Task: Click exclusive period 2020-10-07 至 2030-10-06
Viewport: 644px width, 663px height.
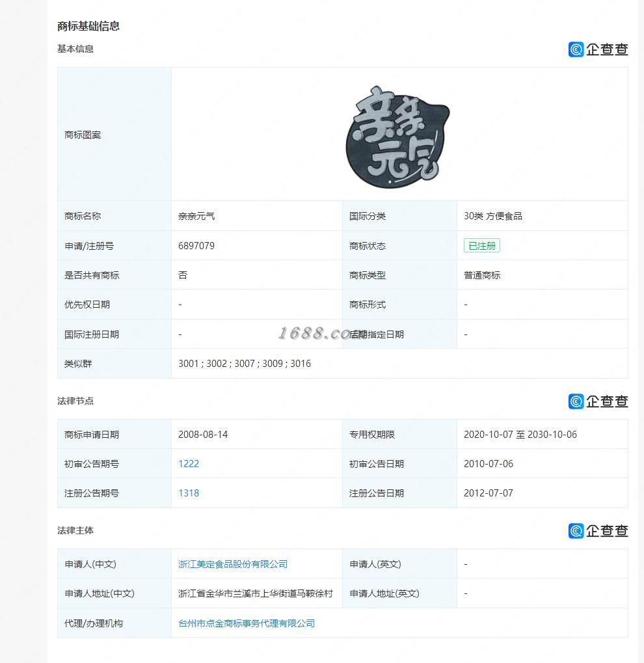Action: [520, 435]
